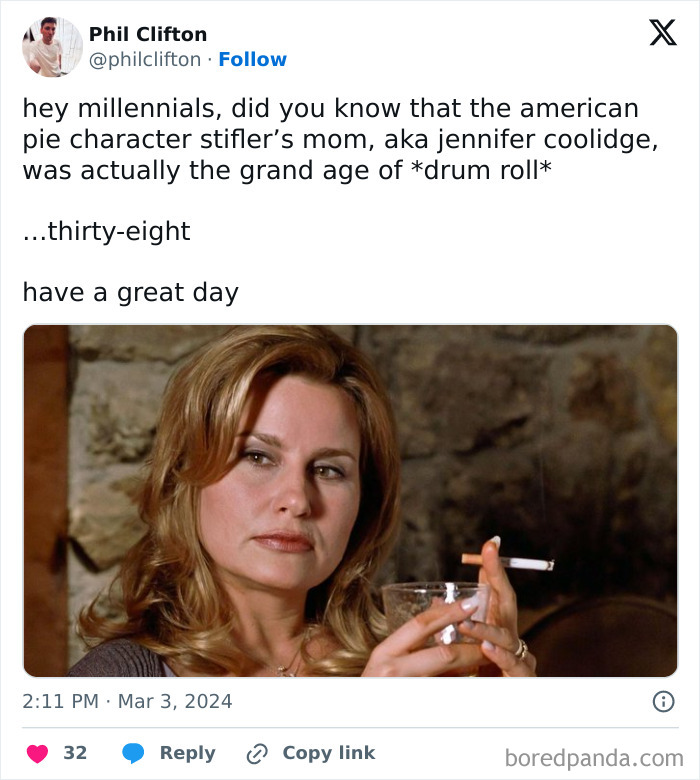Like the tweet with the heart icon
This screenshot has height=780, width=700.
tap(36, 753)
